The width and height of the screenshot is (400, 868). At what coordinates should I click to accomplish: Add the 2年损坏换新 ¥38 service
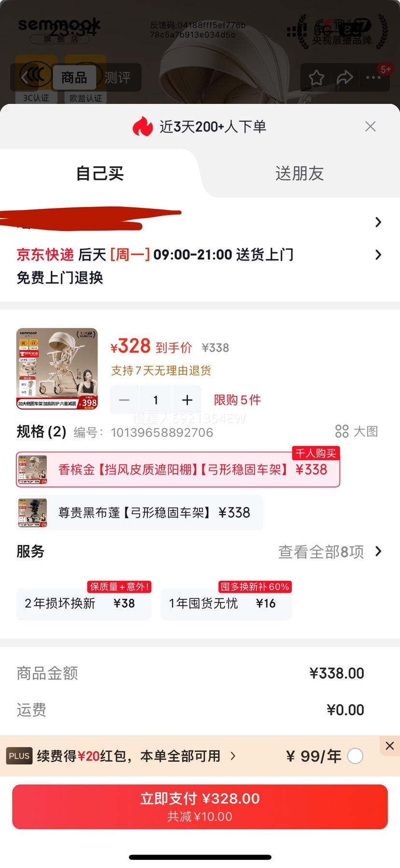[x=84, y=603]
